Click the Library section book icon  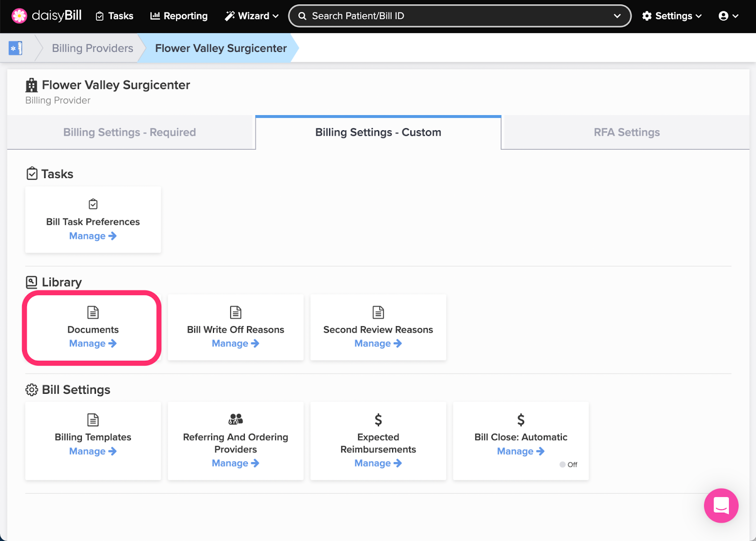click(31, 282)
